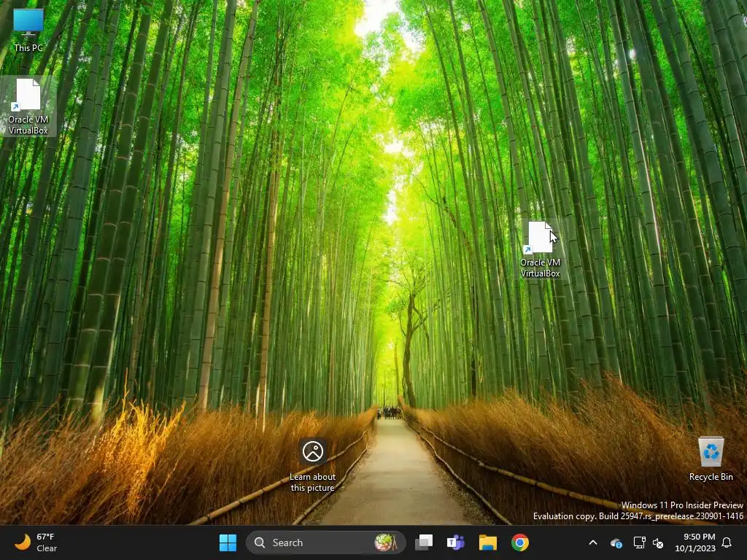
Task: Open File Explorer from taskbar
Action: coord(488,542)
